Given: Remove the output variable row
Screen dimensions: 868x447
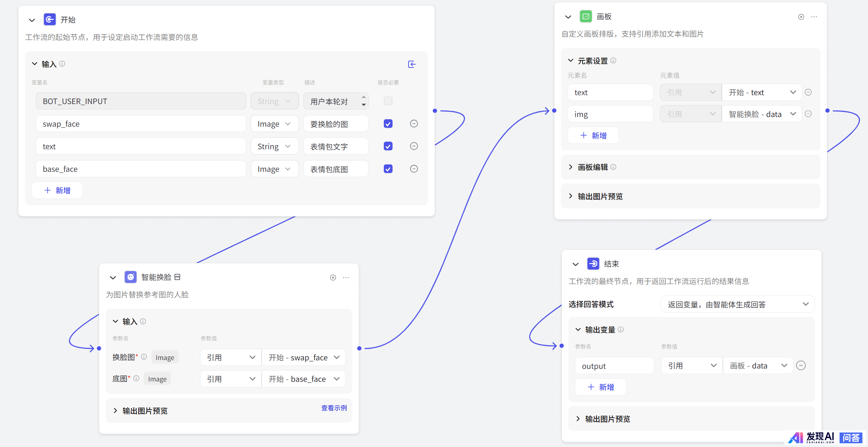Looking at the screenshot, I should coord(801,366).
